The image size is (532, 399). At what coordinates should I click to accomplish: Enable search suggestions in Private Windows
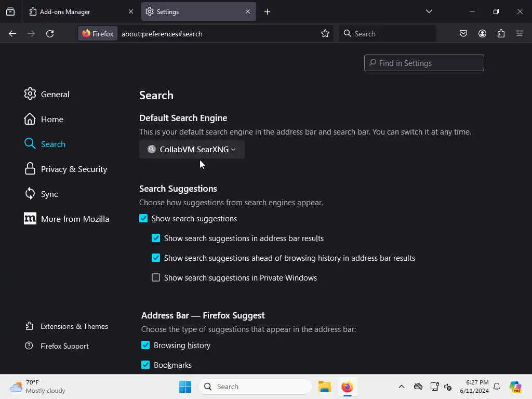[156, 277]
